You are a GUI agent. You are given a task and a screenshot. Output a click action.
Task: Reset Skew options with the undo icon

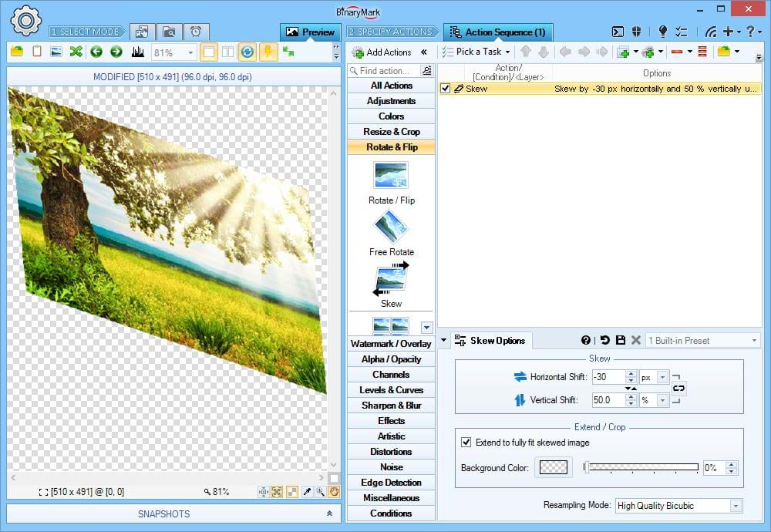coord(604,340)
